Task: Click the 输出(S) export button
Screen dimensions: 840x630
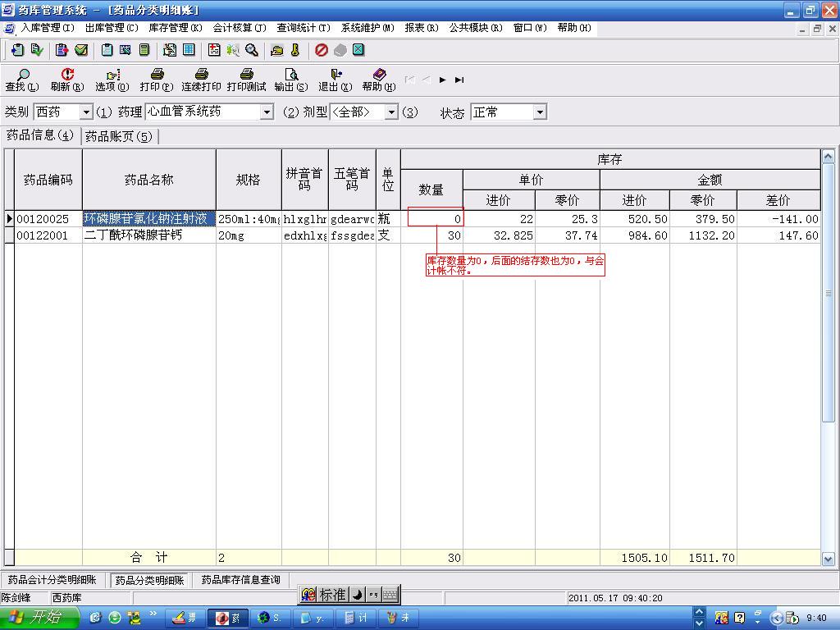Action: pos(291,80)
